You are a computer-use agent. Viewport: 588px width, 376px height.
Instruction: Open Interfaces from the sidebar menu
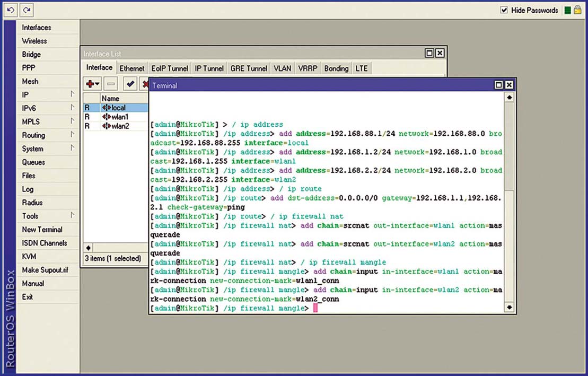pos(48,28)
